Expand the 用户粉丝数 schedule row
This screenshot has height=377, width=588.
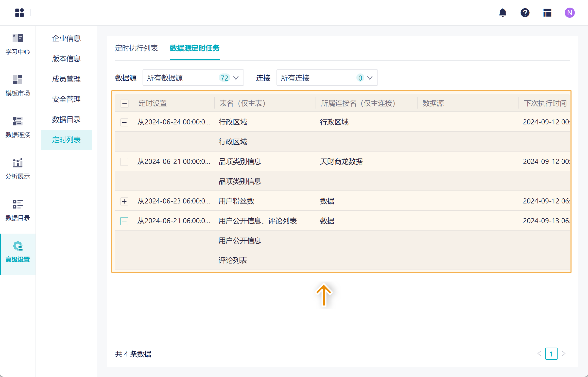click(124, 201)
